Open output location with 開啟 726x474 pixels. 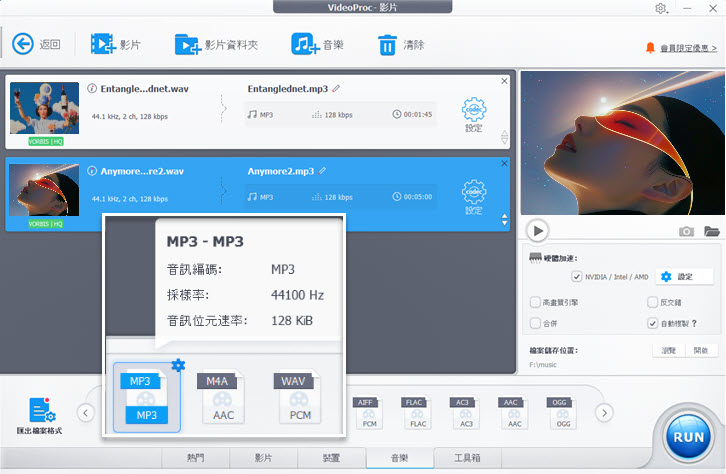pos(701,350)
